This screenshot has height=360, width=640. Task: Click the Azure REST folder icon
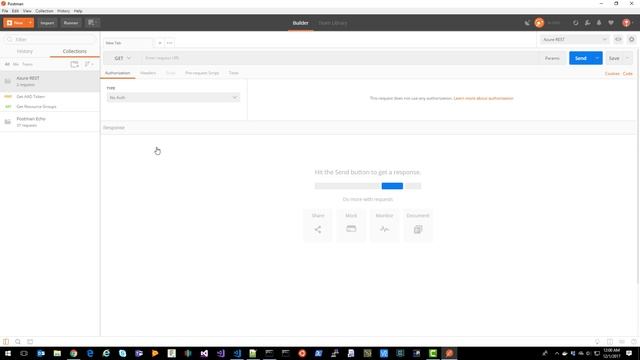8,81
